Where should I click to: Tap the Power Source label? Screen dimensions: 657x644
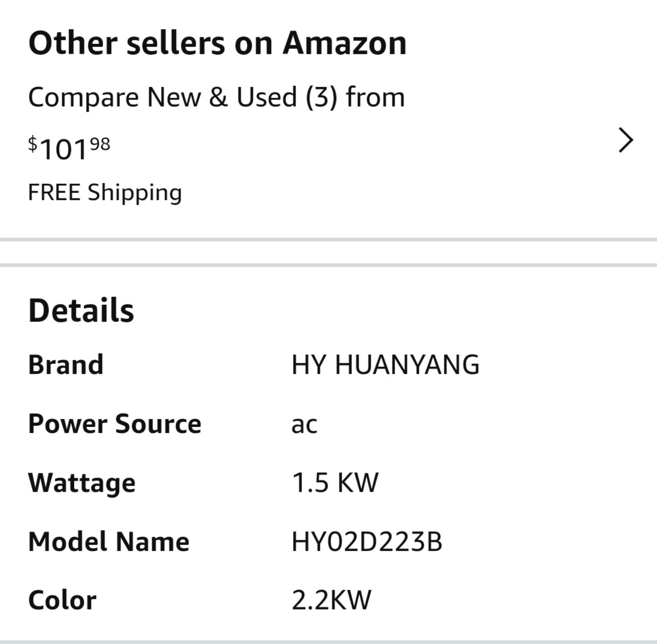[x=115, y=423]
